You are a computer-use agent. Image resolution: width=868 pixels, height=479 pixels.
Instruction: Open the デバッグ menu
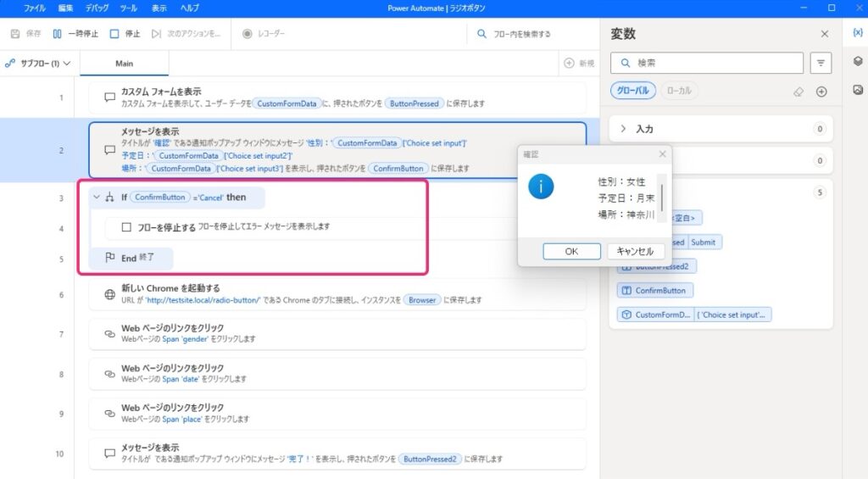[x=97, y=8]
